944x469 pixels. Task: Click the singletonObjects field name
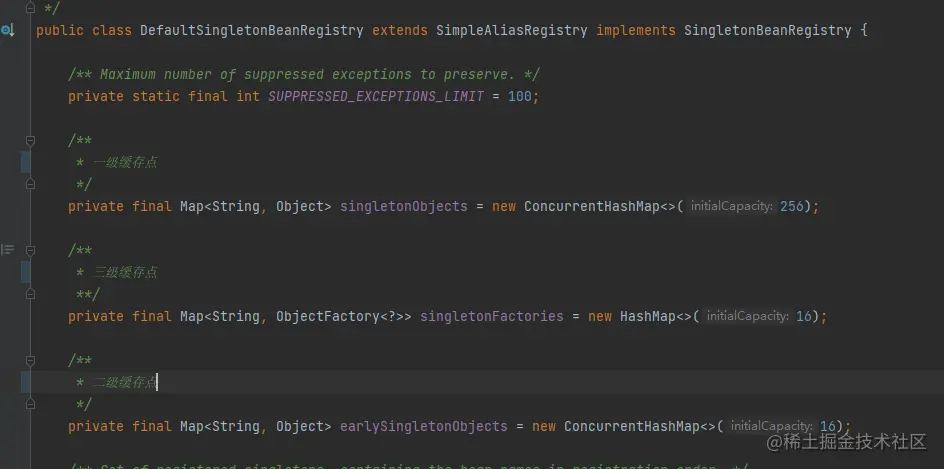point(404,207)
